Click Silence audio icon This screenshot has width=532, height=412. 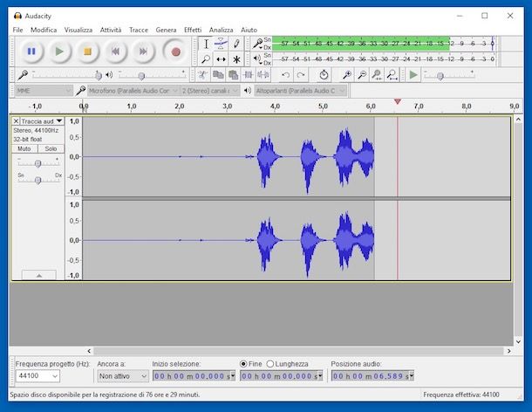pos(263,75)
